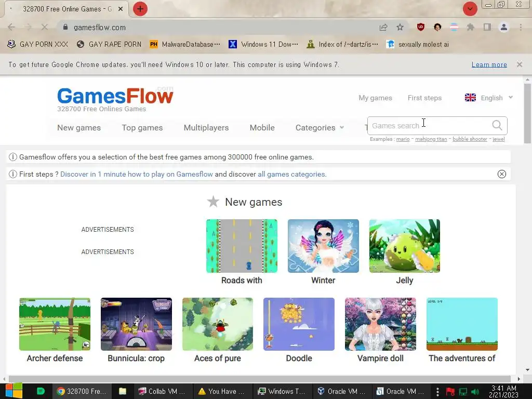Stop loading the page with the X button
Screen dimensions: 532x399
coord(45,27)
